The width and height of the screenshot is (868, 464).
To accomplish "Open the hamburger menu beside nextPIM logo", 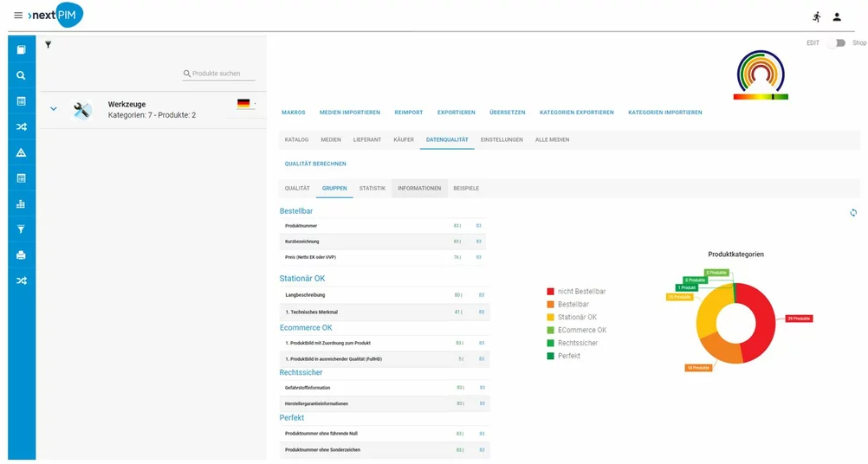I will [18, 16].
